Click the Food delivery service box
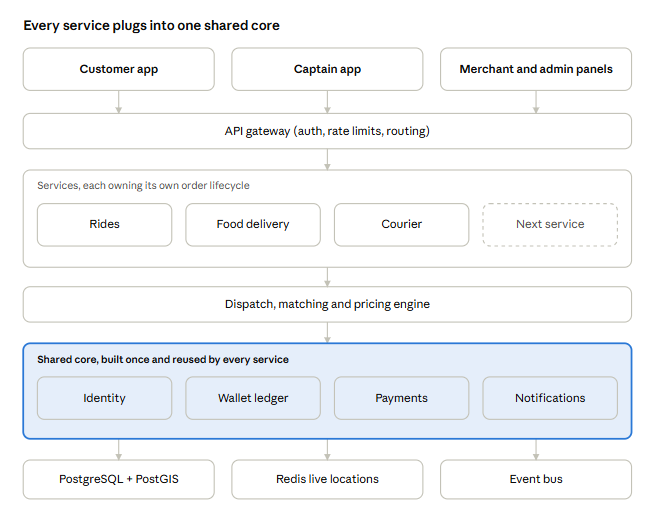This screenshot has height=520, width=655. point(253,225)
